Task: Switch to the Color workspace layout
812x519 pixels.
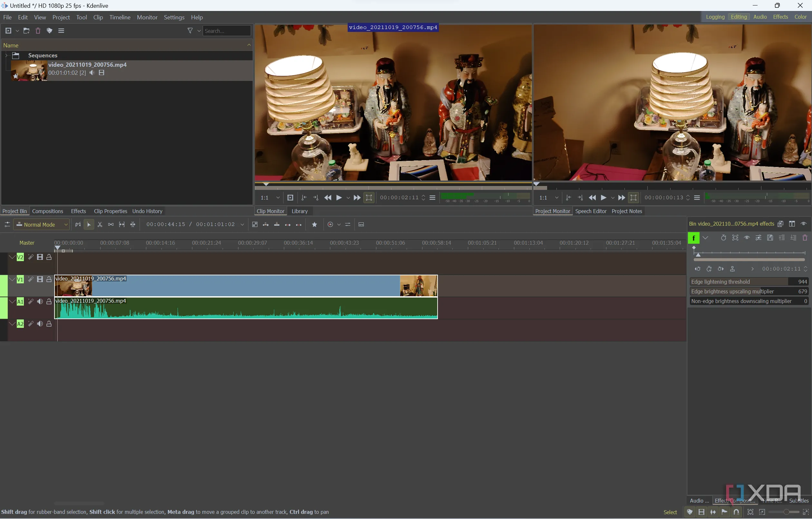Action: [x=800, y=17]
